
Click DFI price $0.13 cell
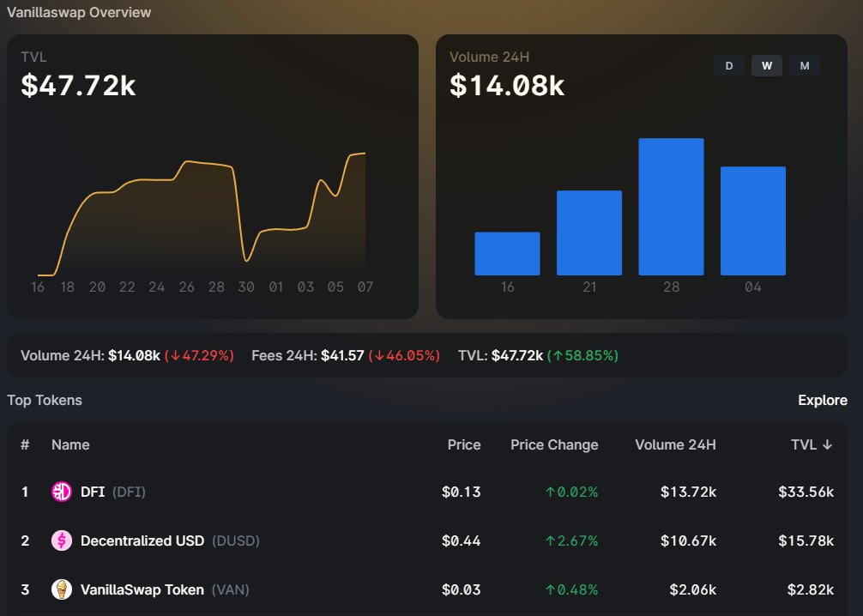[x=462, y=492]
